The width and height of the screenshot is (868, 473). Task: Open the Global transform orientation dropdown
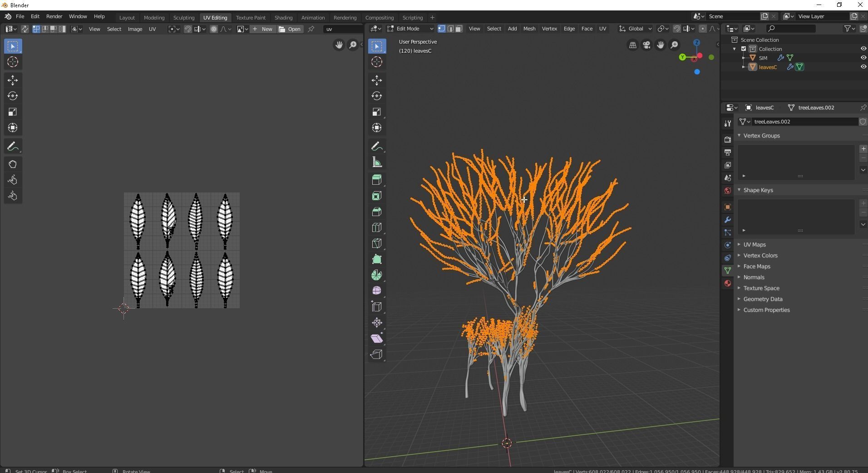tap(636, 29)
